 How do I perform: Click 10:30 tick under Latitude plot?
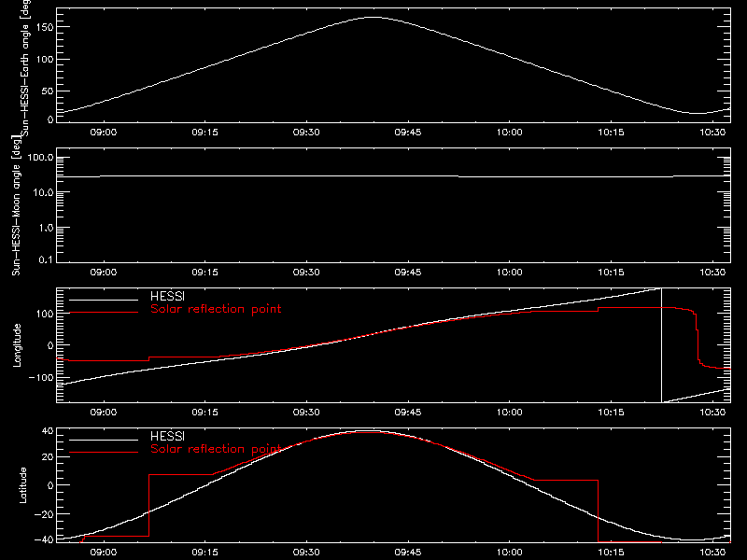tap(712, 553)
